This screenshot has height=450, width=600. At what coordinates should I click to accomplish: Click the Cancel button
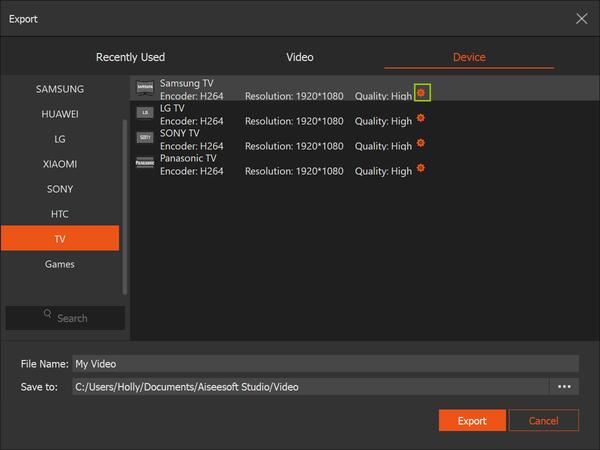point(543,420)
